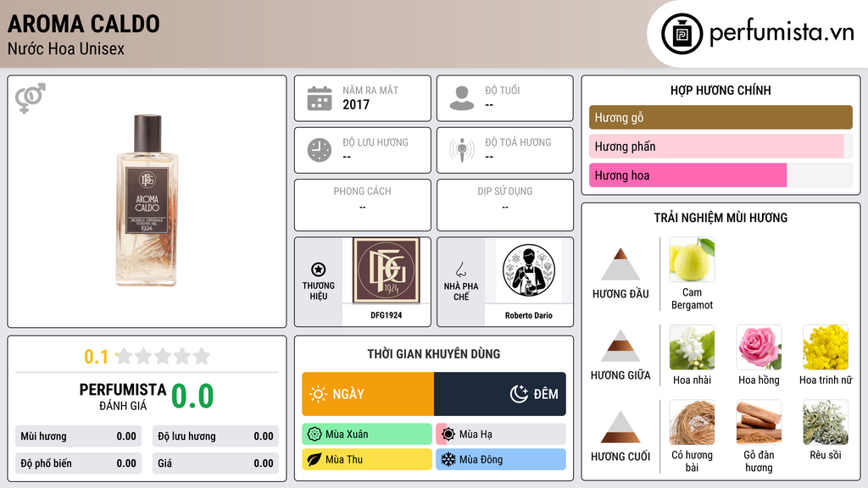868x488 pixels.
Task: Click the Hoa nhài jasmine image
Action: tap(692, 347)
